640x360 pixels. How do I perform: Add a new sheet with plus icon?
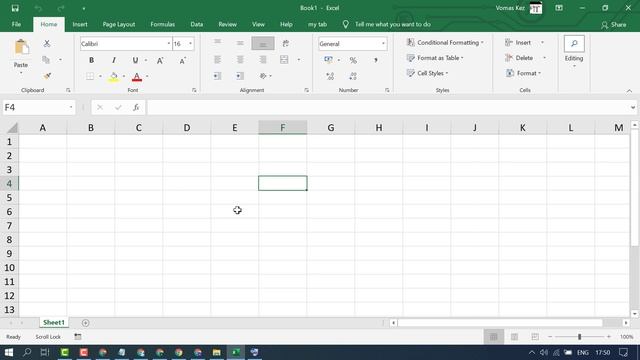click(x=85, y=323)
